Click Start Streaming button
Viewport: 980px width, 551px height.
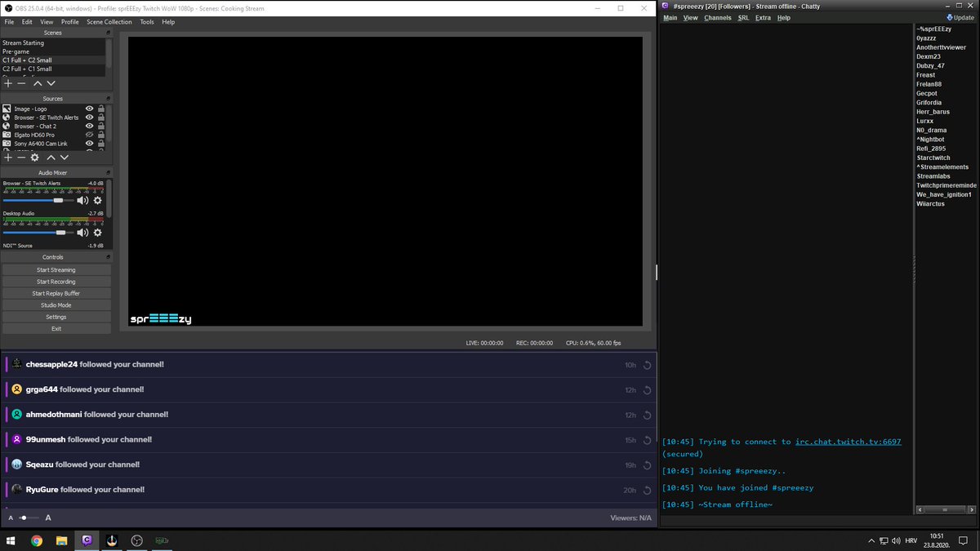(56, 270)
